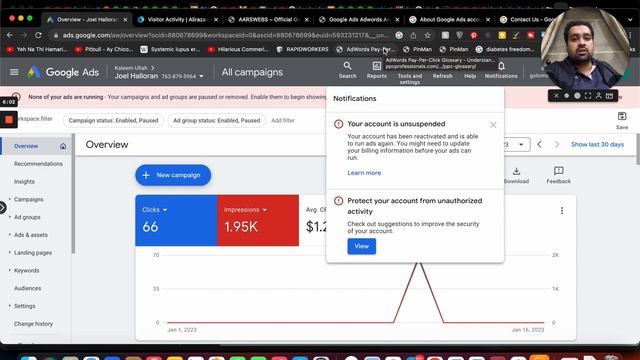Expand the Ad groups section in the sidebar
This screenshot has height=360, width=640.
click(x=10, y=217)
